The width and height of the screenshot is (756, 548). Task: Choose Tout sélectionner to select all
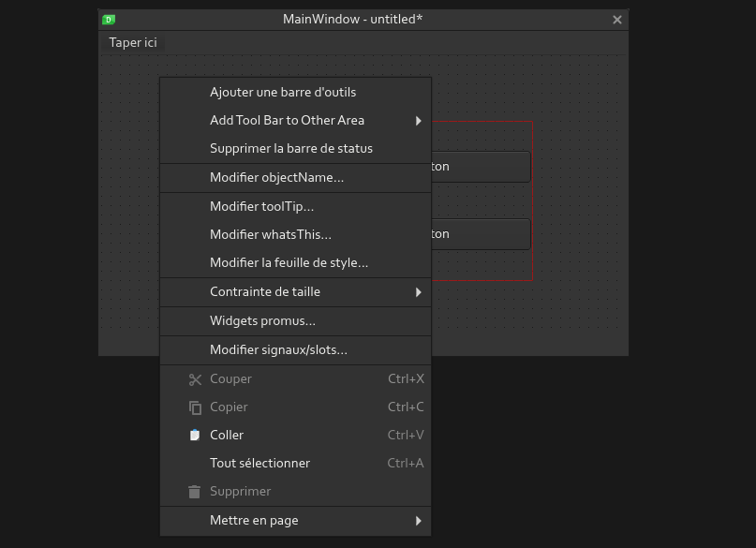260,463
